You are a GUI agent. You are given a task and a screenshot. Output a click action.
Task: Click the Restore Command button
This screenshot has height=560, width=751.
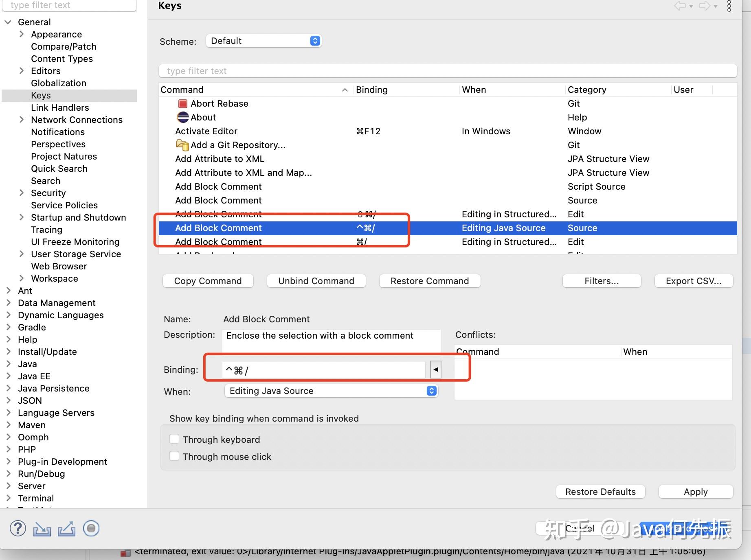point(430,281)
